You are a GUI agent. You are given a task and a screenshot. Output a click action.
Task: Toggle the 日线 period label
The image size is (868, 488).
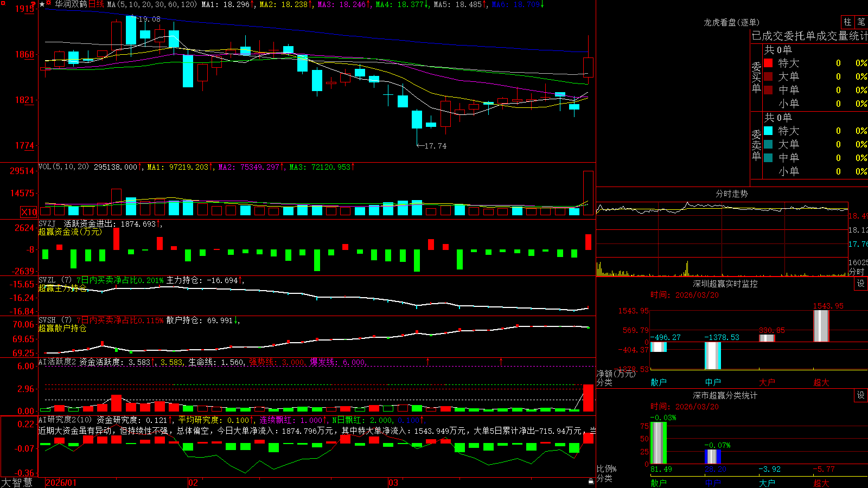tap(96, 4)
